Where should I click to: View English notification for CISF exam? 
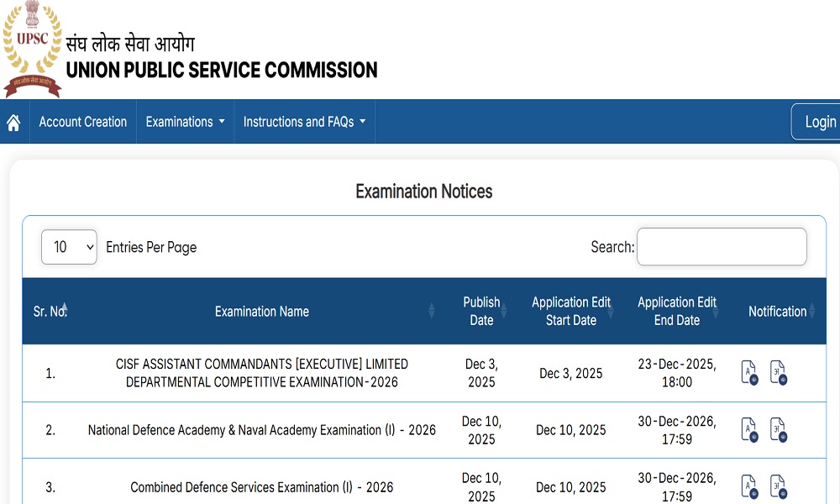pyautogui.click(x=748, y=372)
